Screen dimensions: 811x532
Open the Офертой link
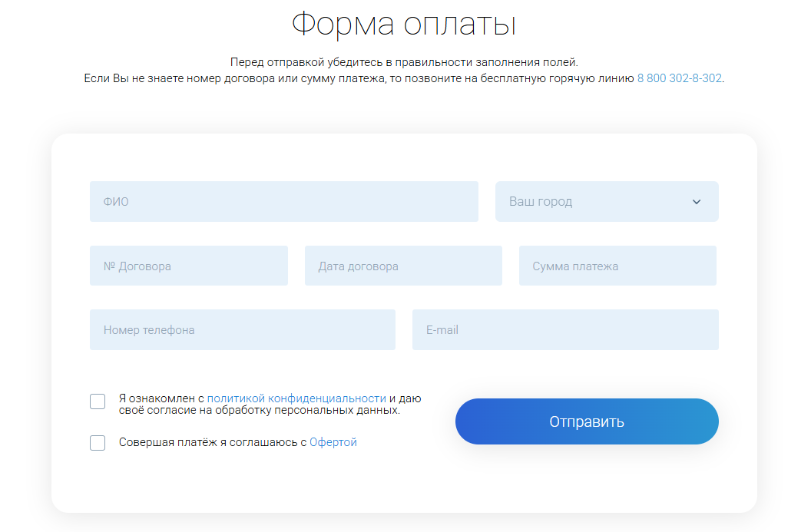[333, 442]
